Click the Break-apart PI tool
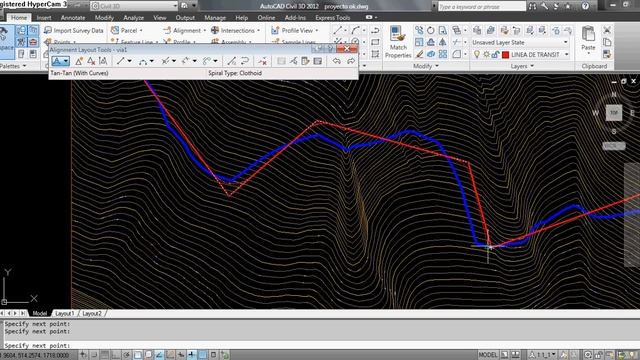The height and width of the screenshot is (360, 640). tap(103, 61)
